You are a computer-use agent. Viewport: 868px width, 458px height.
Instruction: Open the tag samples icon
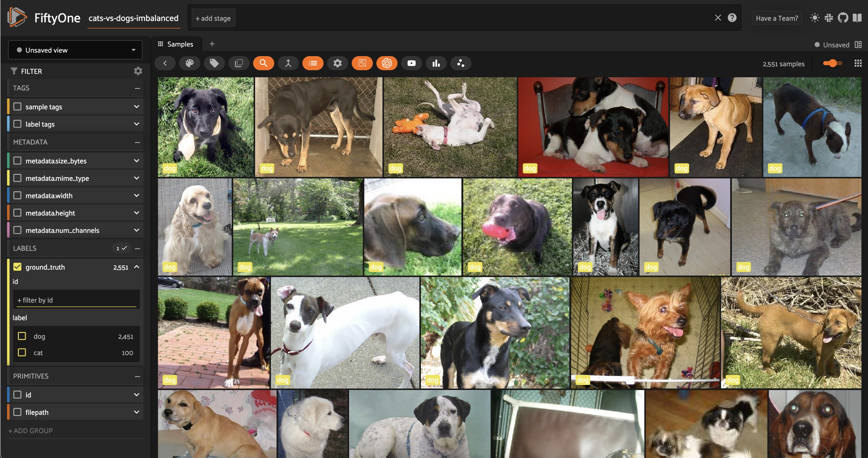coord(214,63)
